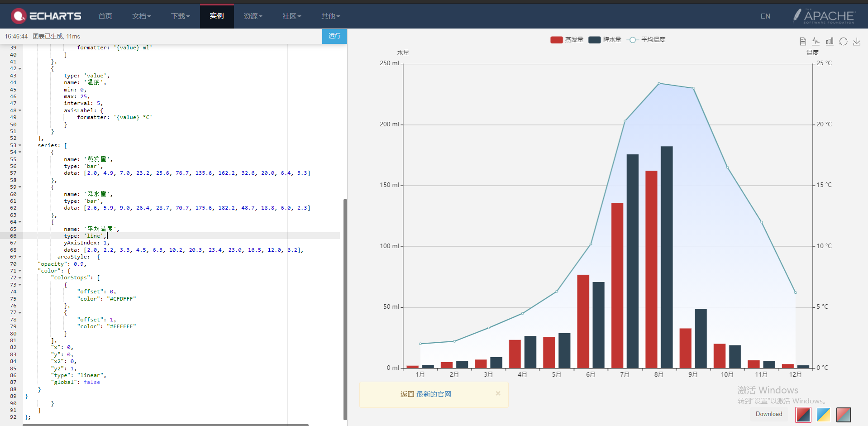
Task: Open the 下载 dropdown menu
Action: pos(180,16)
